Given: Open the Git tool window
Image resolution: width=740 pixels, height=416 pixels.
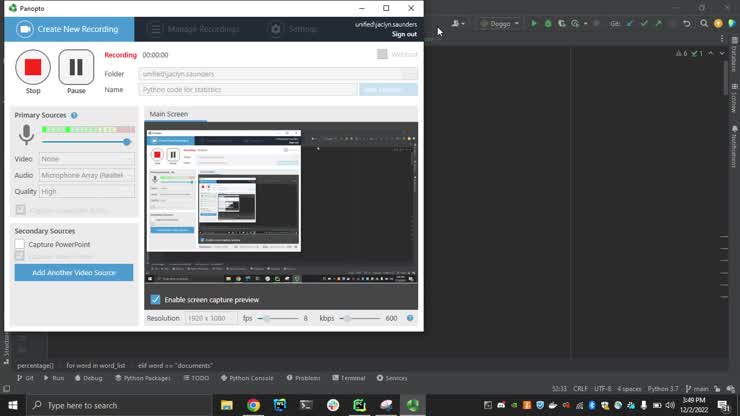Looking at the screenshot, I should pyautogui.click(x=25, y=378).
